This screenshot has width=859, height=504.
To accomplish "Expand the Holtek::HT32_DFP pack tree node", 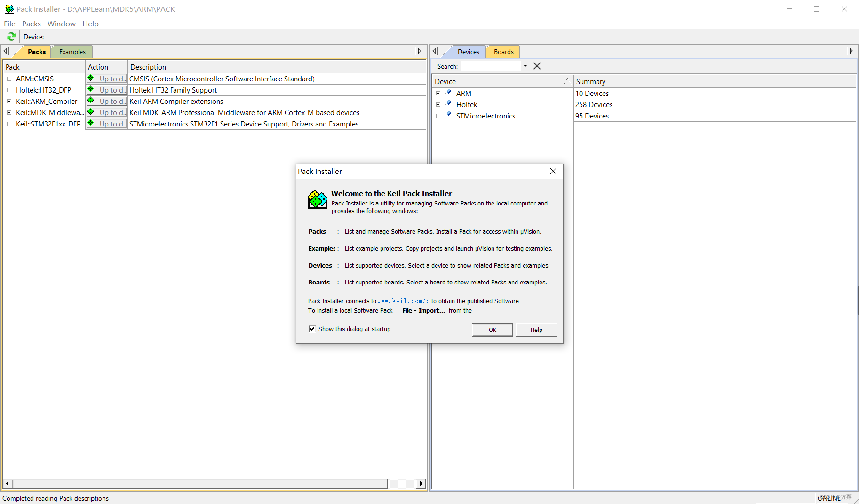I will (9, 90).
